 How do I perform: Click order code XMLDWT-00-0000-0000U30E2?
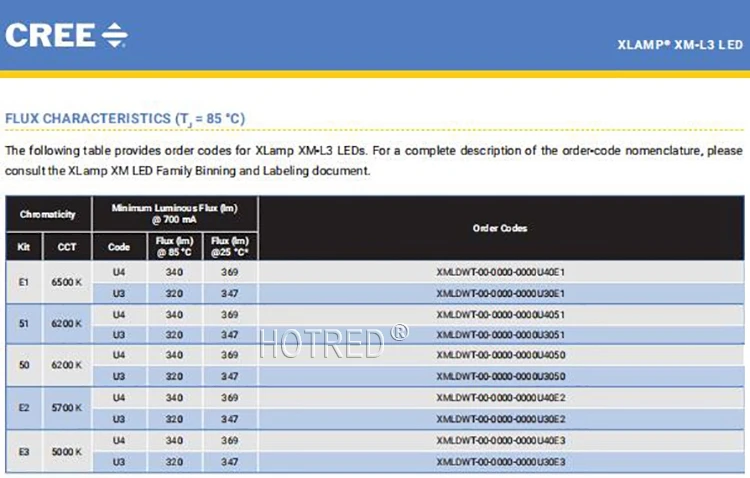coord(500,419)
